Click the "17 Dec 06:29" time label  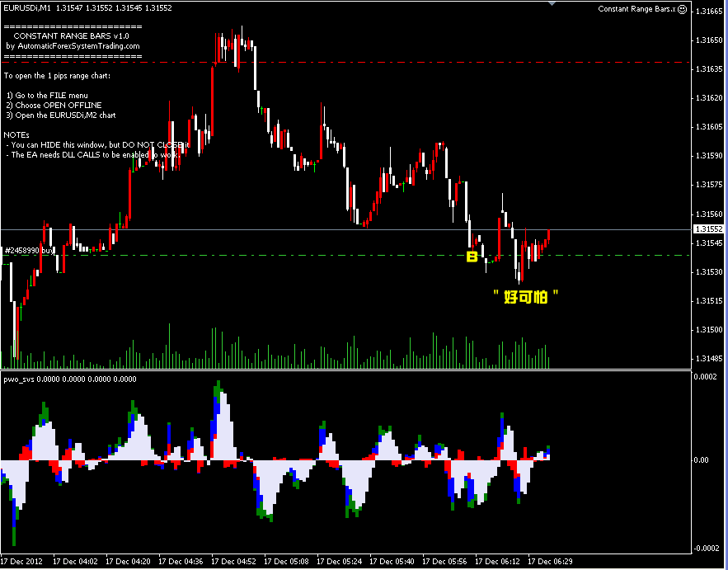point(552,561)
